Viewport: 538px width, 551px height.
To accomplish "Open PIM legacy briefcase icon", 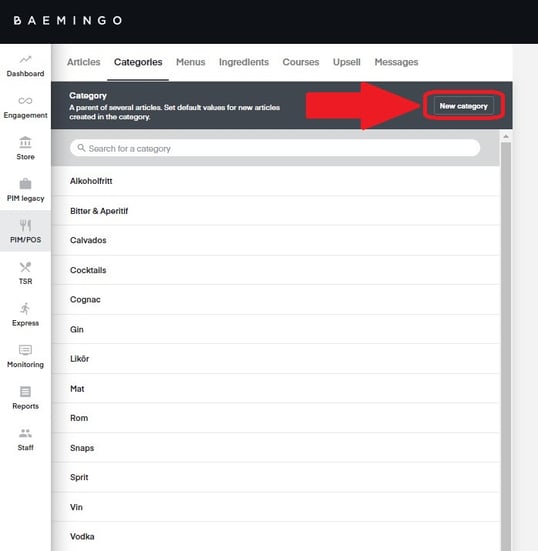I will pos(25,183).
